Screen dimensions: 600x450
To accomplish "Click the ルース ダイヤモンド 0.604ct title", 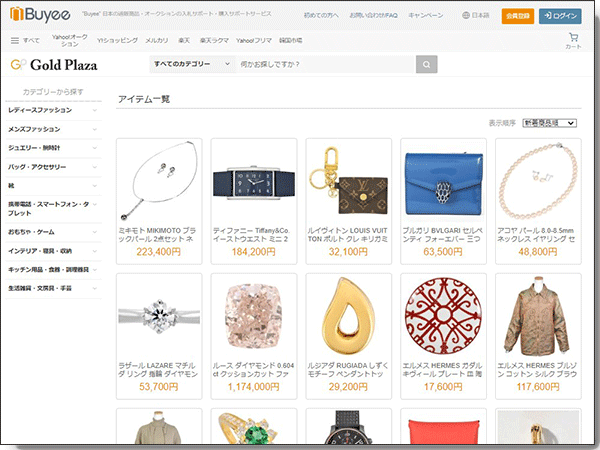I will (x=253, y=370).
